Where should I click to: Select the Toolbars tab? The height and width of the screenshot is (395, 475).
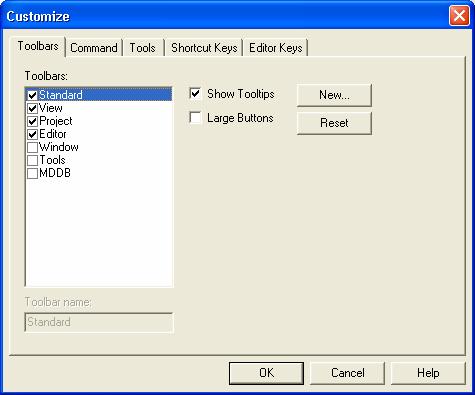point(38,46)
